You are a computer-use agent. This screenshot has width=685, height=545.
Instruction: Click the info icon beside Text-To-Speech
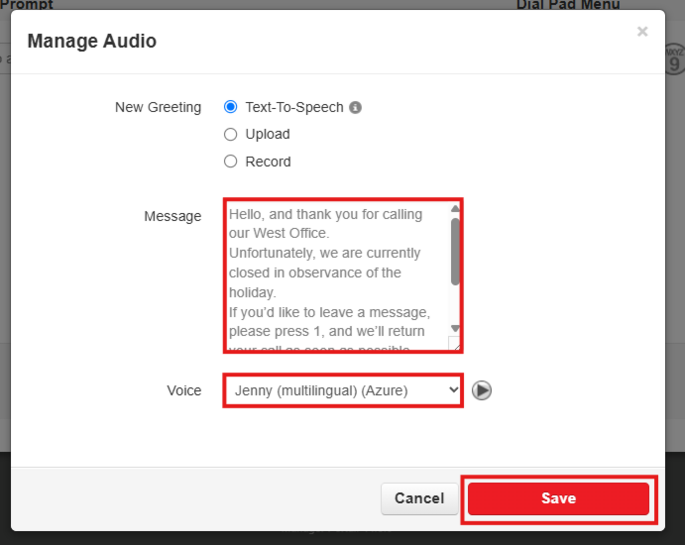355,108
